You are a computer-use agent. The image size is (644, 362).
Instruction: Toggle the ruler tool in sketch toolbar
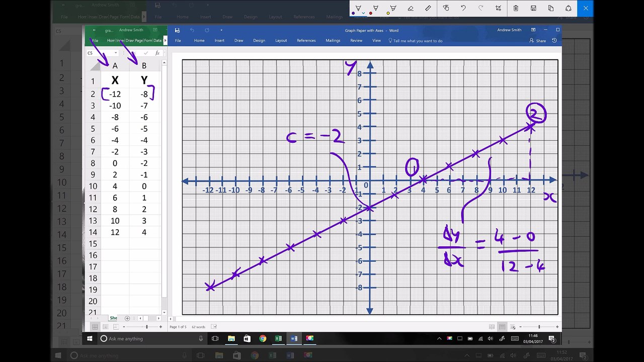(428, 8)
